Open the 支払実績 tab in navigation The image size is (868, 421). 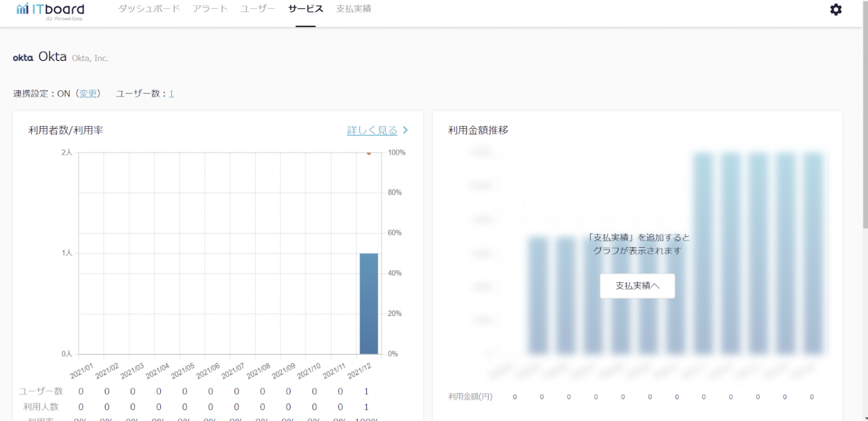pyautogui.click(x=353, y=9)
